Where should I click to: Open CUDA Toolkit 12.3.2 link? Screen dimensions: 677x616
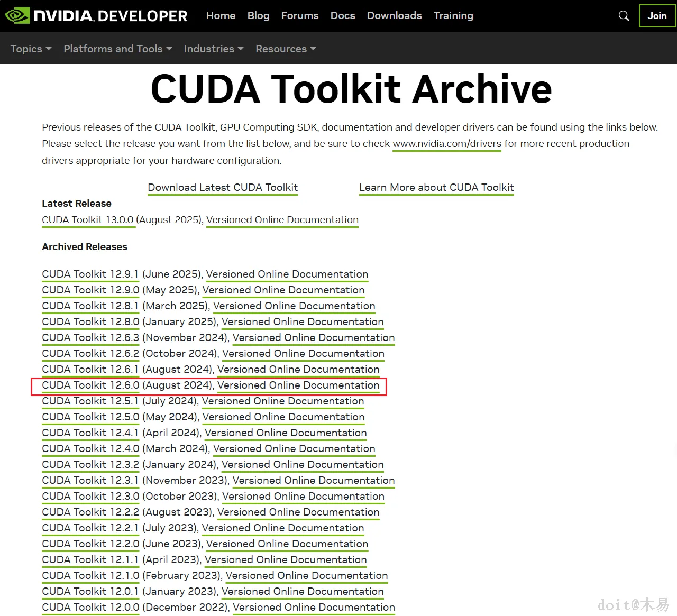(x=90, y=465)
